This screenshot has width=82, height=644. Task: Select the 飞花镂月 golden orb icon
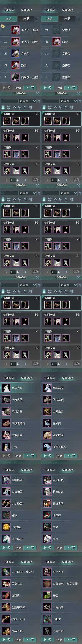click(6, 527)
